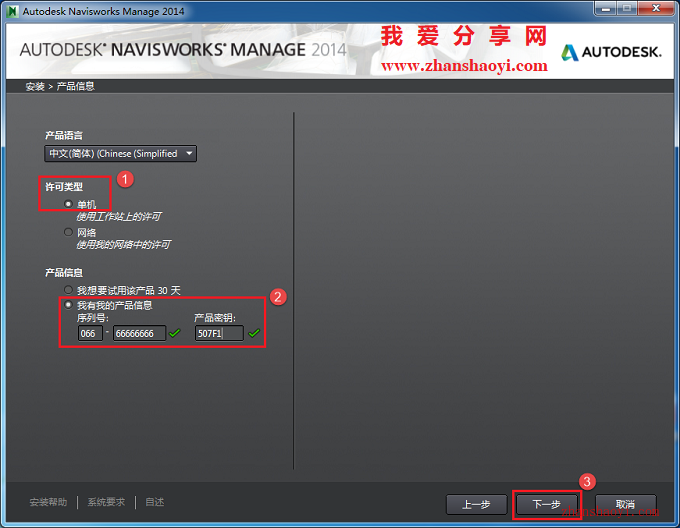Screen dimensions: 680x528
Task: Click the serial number field containing 66666666
Action: coord(139,333)
